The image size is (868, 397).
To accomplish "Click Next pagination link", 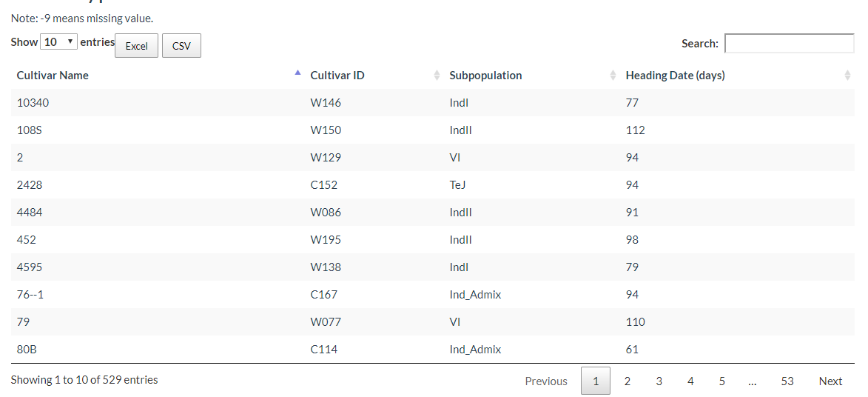I will point(830,381).
